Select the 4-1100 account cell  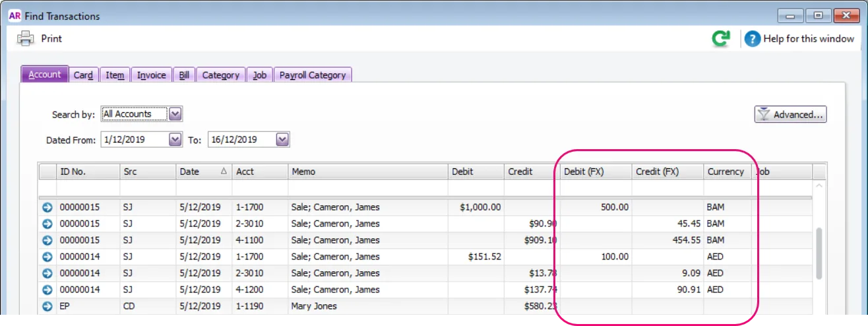260,240
